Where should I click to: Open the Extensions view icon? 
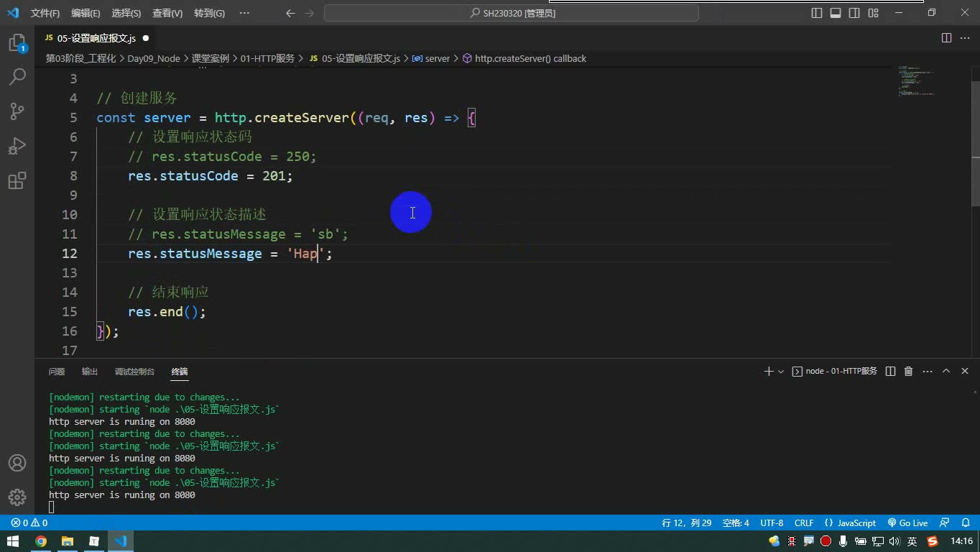(17, 180)
